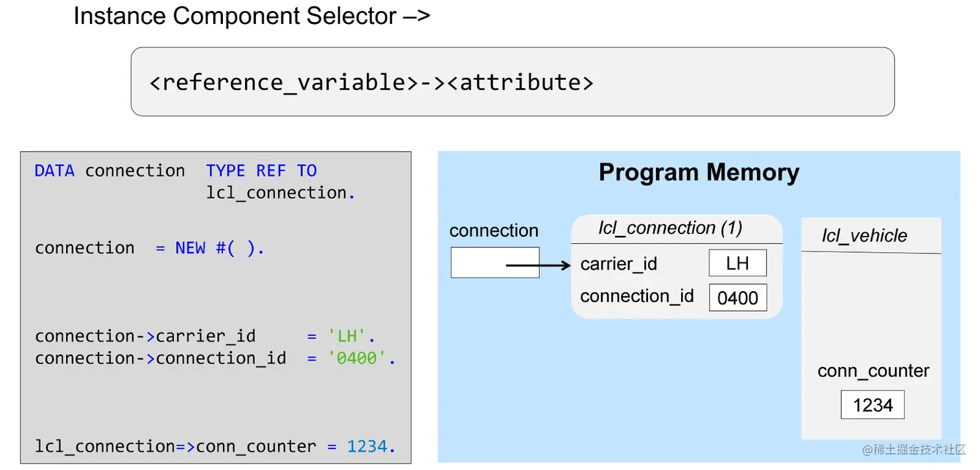Viewport: 980px width, 470px height.
Task: Select the LH value box for carrier_id
Action: point(737,263)
